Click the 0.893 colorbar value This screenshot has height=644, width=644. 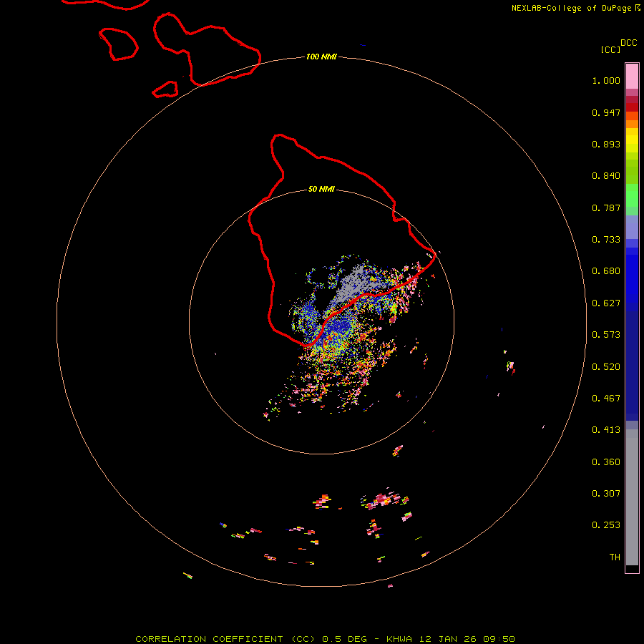[x=606, y=144]
